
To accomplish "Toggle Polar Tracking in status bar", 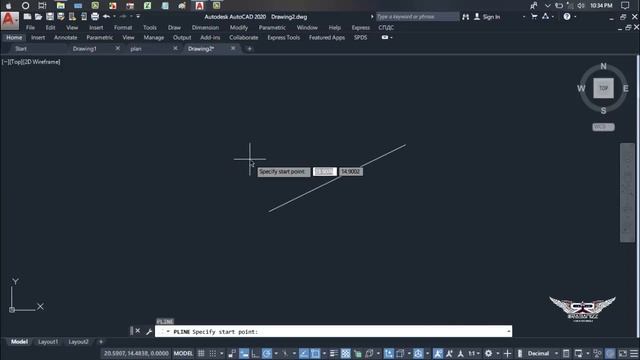I will click(x=267, y=353).
